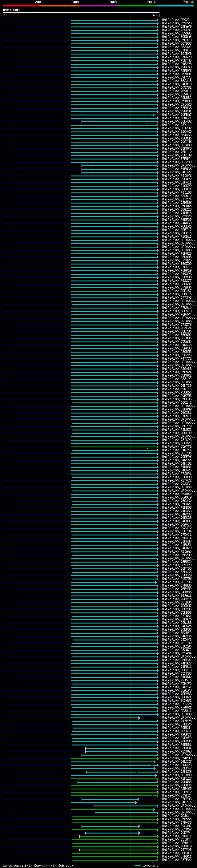Select hit UniRef100_P59223
This screenshot has height=868, width=197.
click(x=176, y=23)
